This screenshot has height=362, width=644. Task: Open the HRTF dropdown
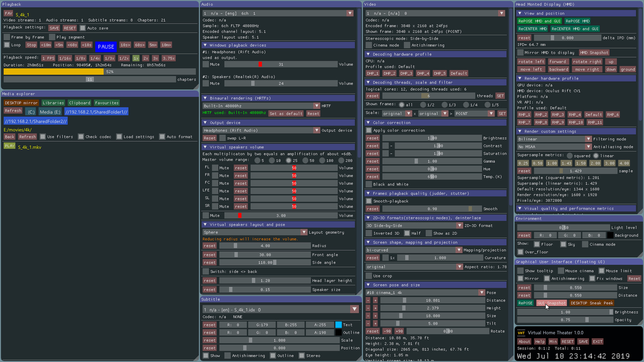click(316, 106)
